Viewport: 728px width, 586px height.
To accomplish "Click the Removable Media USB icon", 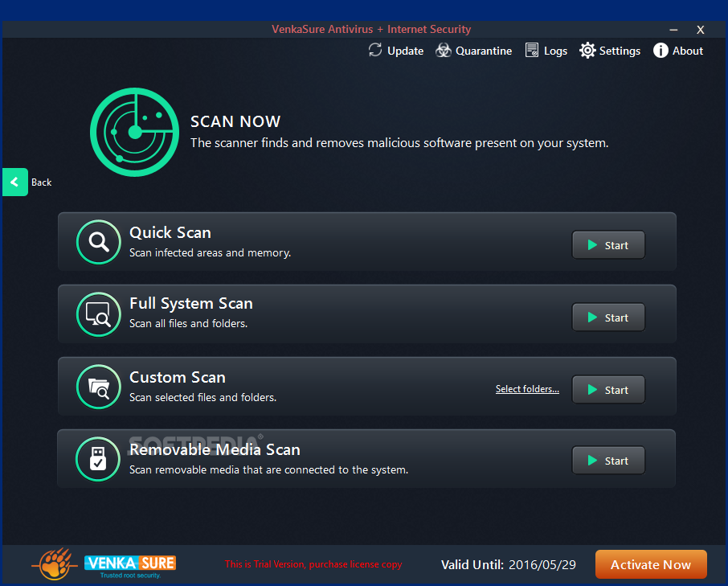I will (98, 459).
